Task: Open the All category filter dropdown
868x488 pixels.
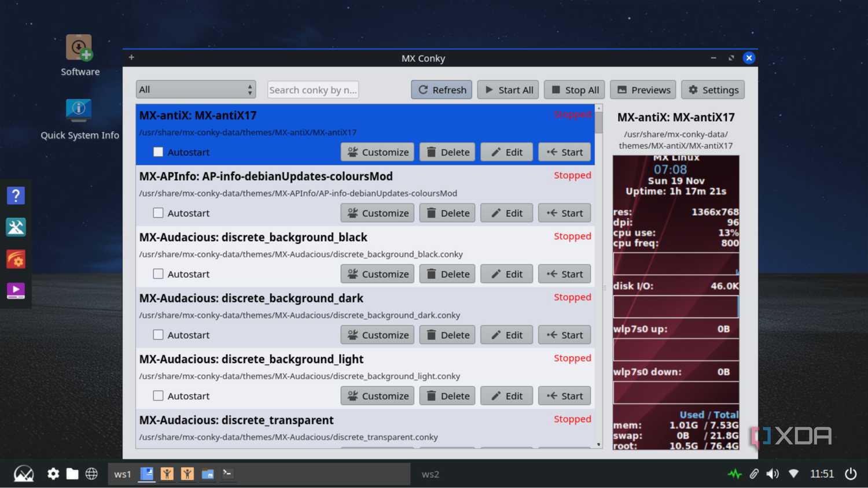Action: pos(196,90)
